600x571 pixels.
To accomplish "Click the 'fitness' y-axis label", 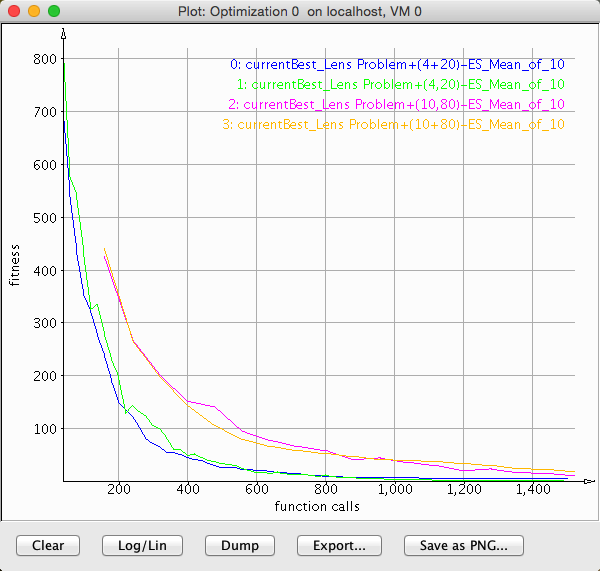I will click(14, 264).
